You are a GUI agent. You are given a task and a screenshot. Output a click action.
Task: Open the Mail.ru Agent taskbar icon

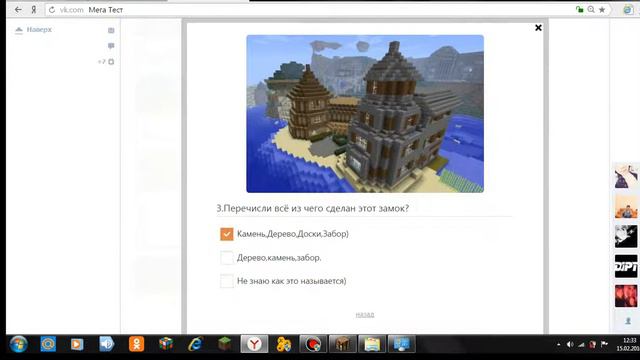click(x=48, y=344)
